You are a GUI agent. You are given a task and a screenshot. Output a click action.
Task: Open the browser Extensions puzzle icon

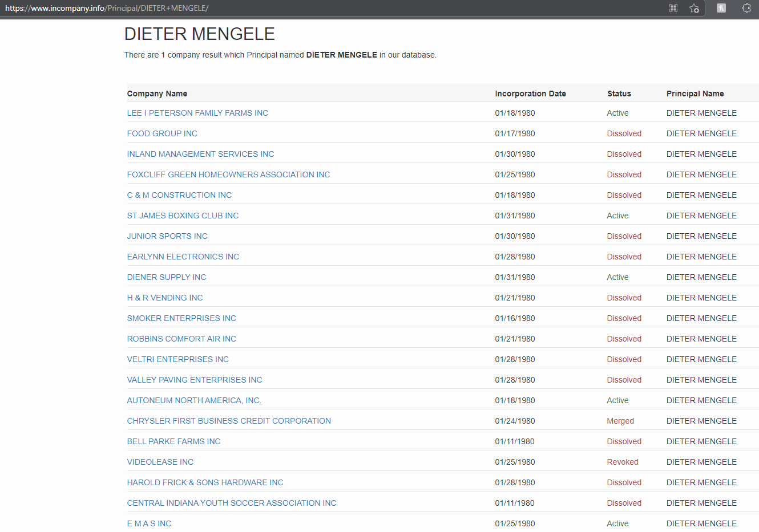tap(746, 8)
